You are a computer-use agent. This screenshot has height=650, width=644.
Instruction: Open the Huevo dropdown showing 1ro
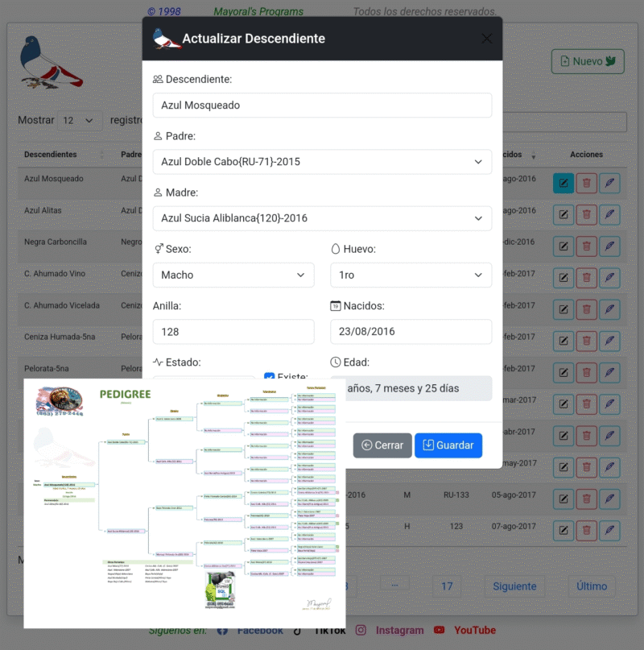pos(411,275)
